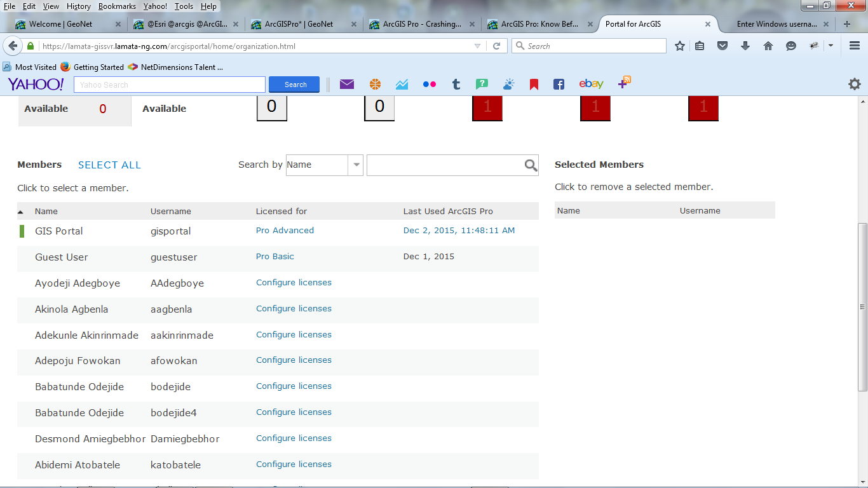This screenshot has height=488, width=868.
Task: Click the Yahoo Search input box
Action: (170, 85)
